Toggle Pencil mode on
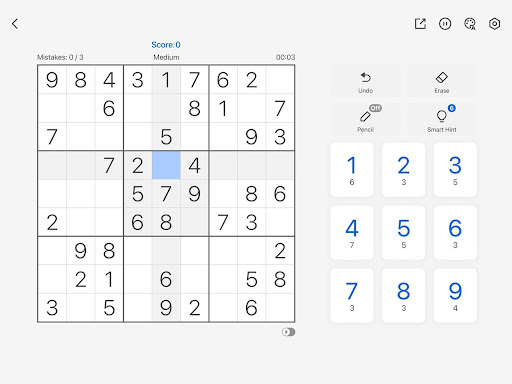This screenshot has height=384, width=512. [x=366, y=119]
